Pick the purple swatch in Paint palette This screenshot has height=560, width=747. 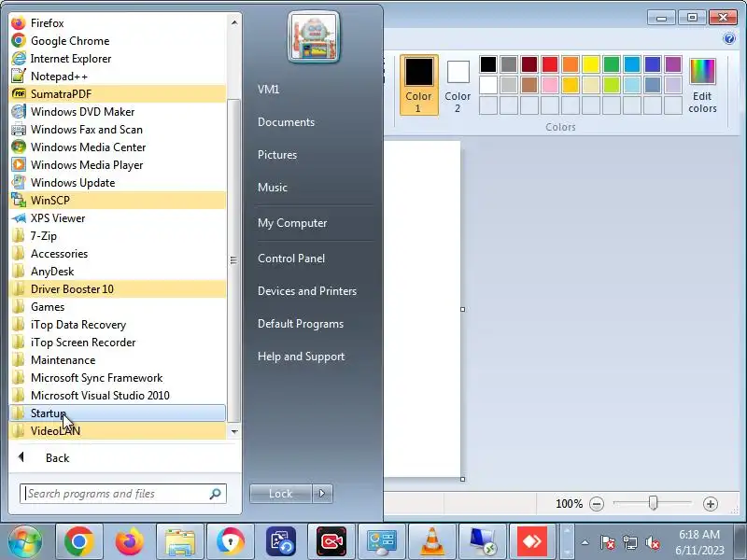click(x=672, y=64)
